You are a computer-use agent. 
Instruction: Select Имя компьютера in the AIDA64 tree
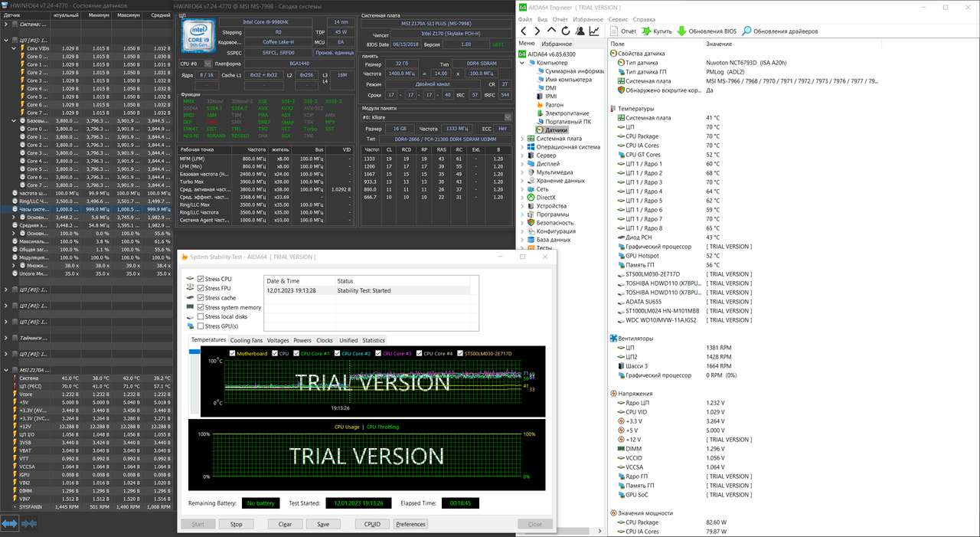[563, 80]
